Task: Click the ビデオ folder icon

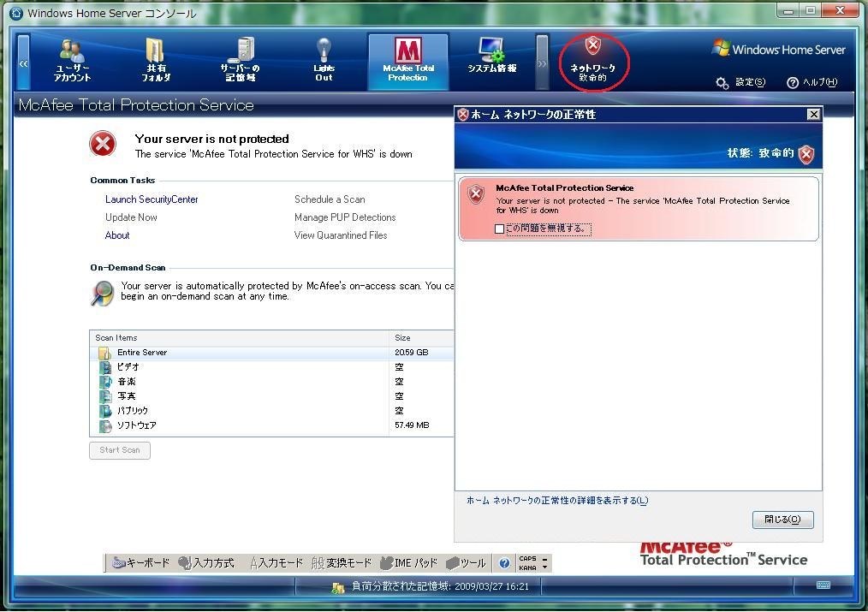Action: [x=105, y=367]
